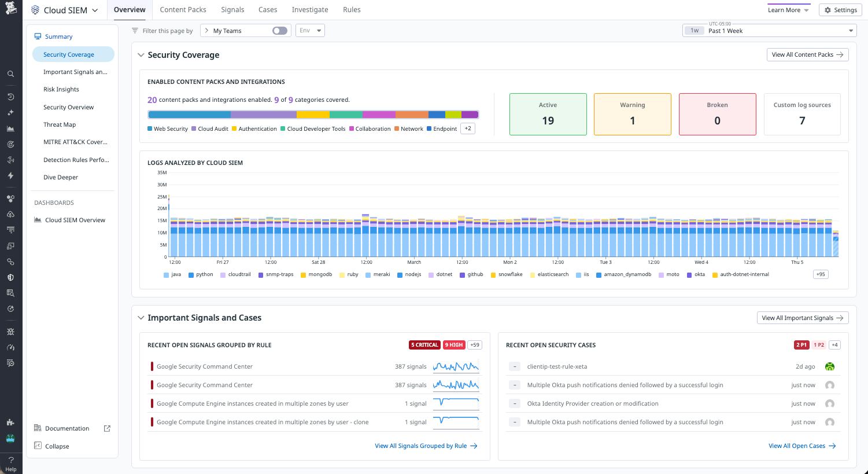Switch to the Rules tab
The width and height of the screenshot is (868, 474).
[352, 10]
